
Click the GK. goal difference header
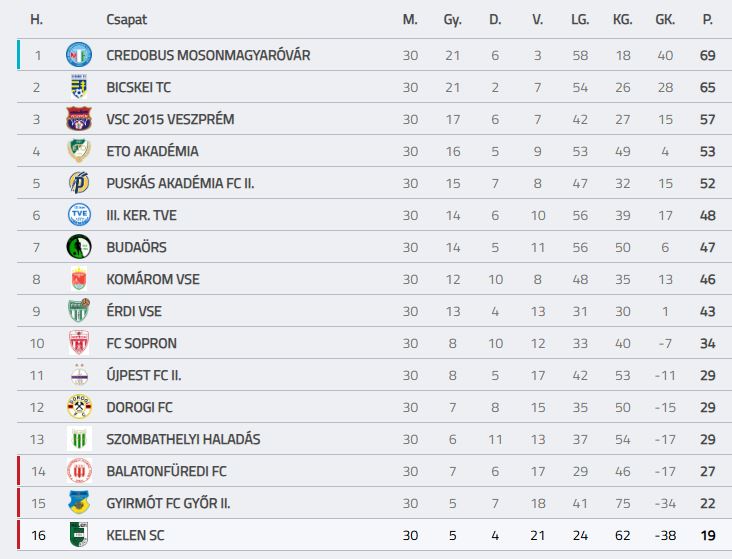point(665,20)
